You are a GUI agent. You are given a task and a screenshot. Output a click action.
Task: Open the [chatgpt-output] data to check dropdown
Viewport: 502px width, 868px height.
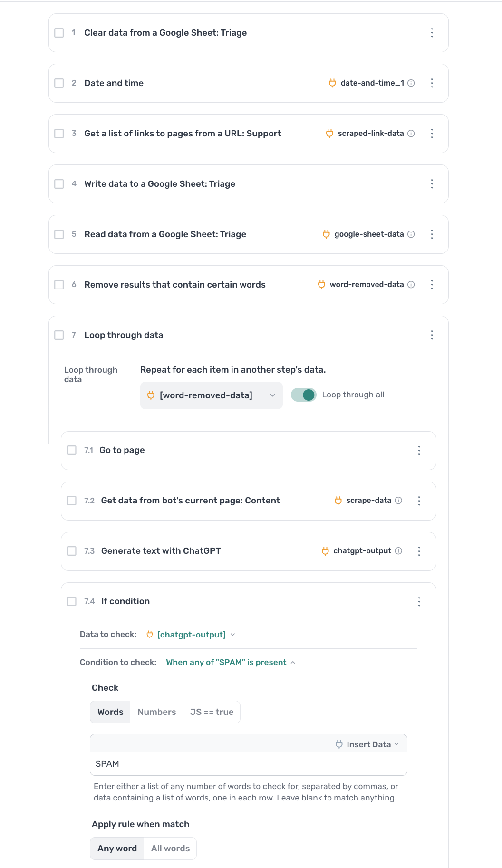[232, 634]
